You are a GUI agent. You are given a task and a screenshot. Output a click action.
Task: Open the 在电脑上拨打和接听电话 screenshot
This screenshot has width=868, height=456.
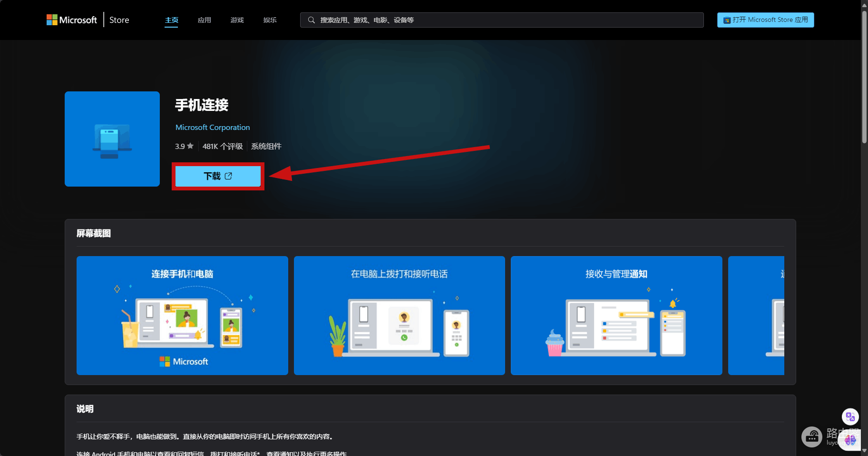pyautogui.click(x=400, y=316)
